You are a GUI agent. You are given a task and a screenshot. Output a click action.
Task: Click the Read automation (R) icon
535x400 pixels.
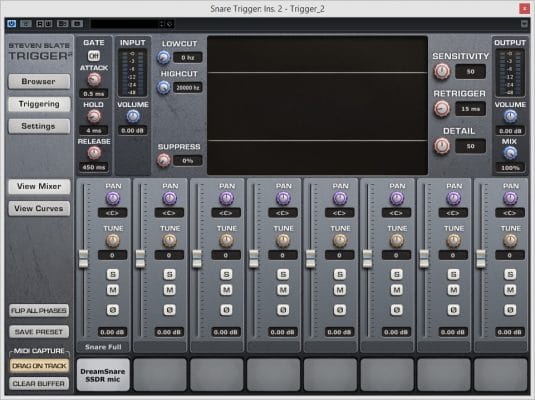click(x=40, y=24)
